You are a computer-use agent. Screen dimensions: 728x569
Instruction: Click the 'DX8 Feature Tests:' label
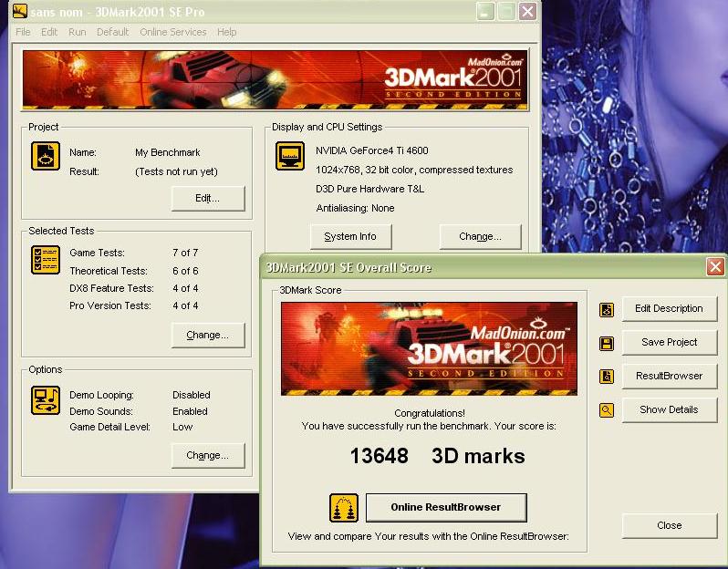[x=111, y=289]
